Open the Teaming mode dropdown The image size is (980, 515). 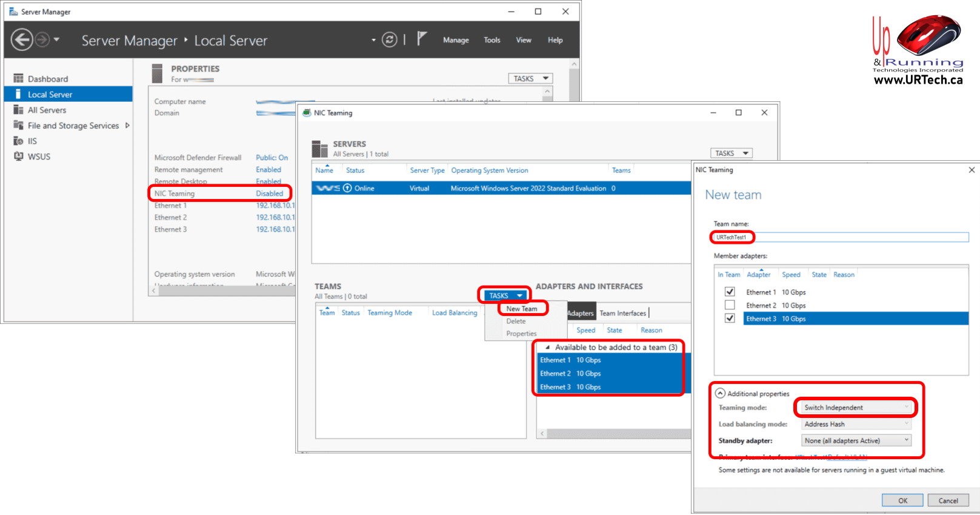pos(855,408)
